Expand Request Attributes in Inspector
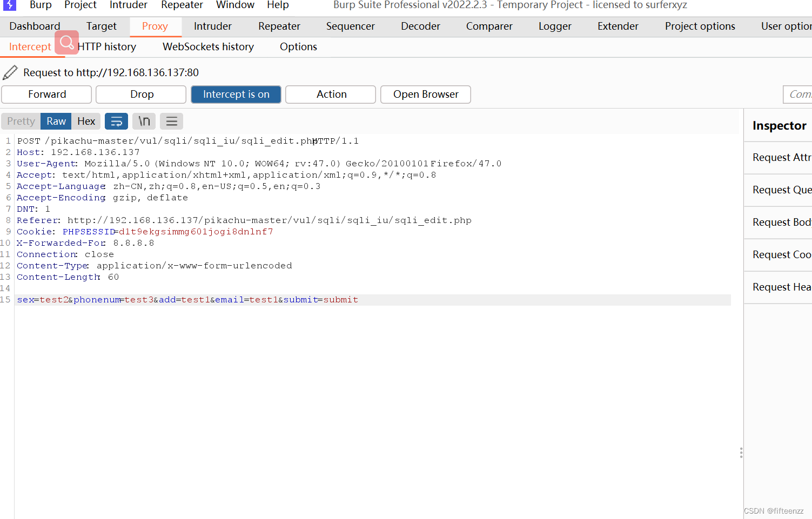This screenshot has height=519, width=812. click(x=779, y=158)
